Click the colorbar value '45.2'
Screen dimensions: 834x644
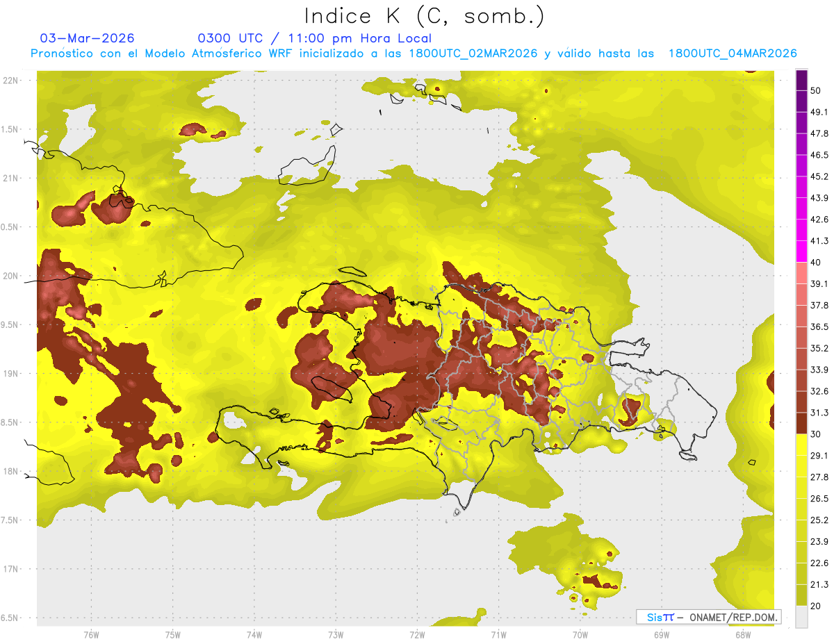[x=819, y=176]
